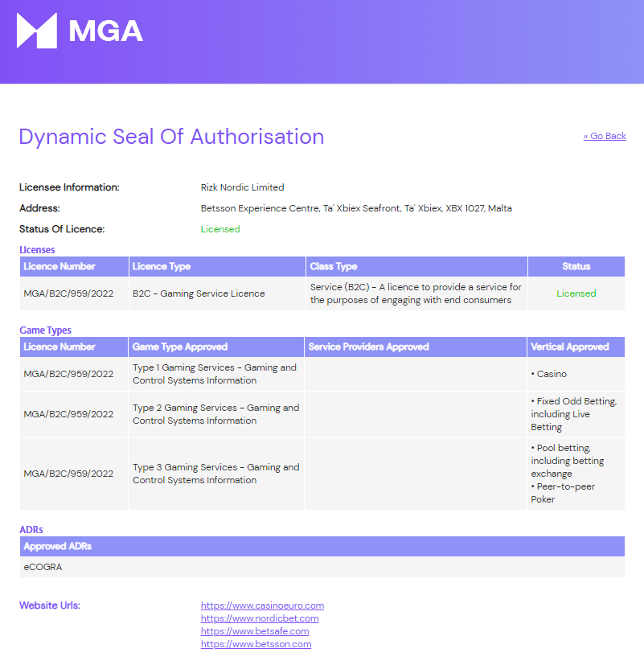Click the Service (B2C) class type description
The height and width of the screenshot is (669, 644).
416,293
